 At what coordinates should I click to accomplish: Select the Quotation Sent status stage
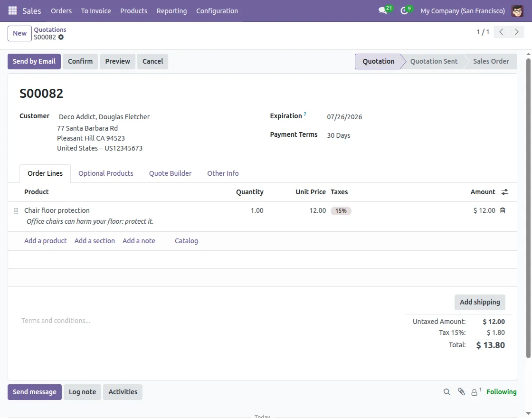coord(434,61)
